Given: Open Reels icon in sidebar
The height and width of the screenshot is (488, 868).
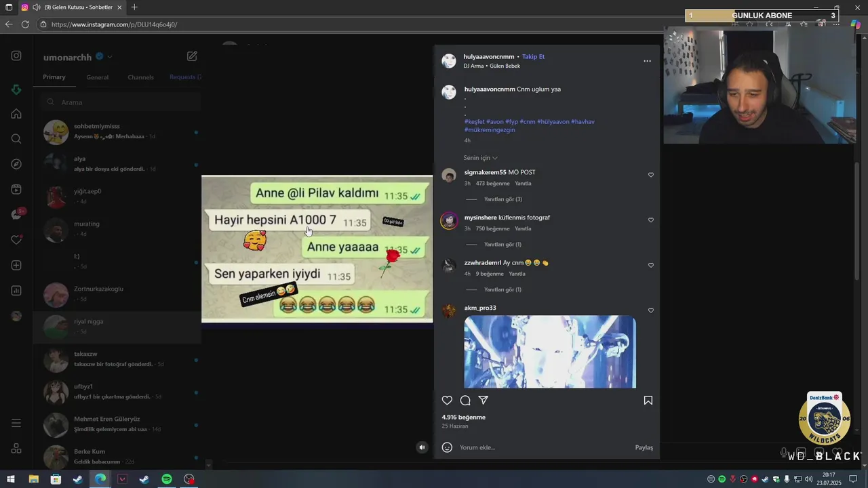Looking at the screenshot, I should 16,190.
